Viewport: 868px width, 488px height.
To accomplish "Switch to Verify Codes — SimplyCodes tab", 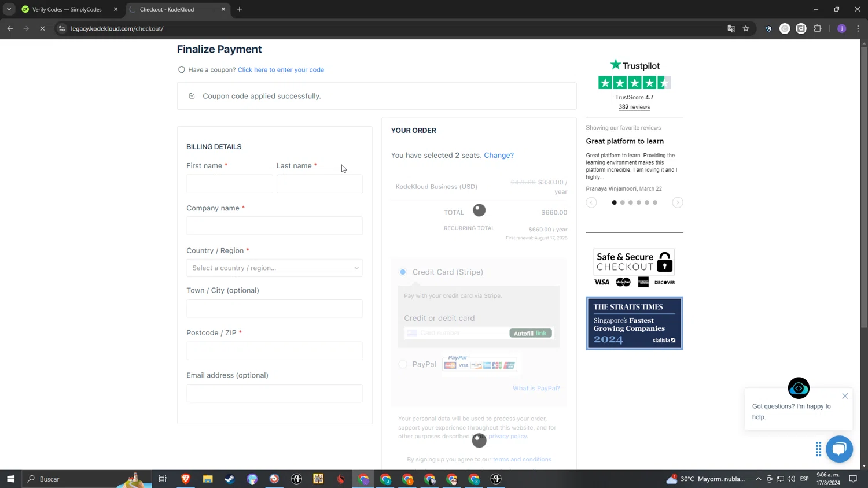I will pyautogui.click(x=67, y=9).
